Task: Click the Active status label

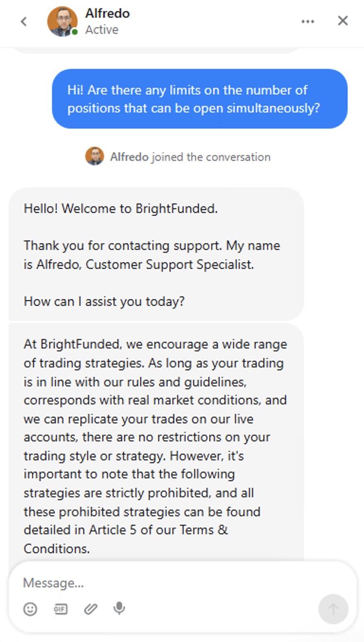Action: click(x=101, y=30)
